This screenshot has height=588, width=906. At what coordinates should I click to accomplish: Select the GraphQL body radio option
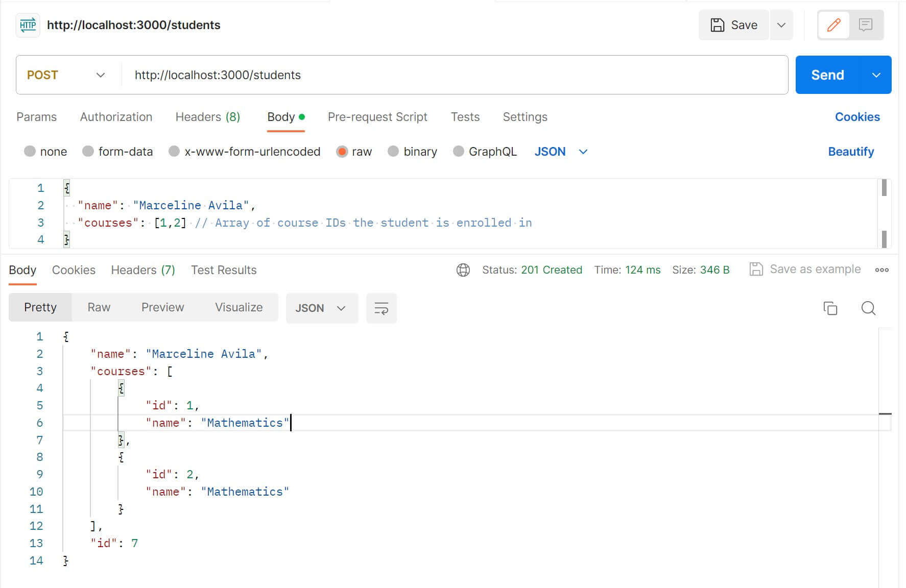pos(459,152)
